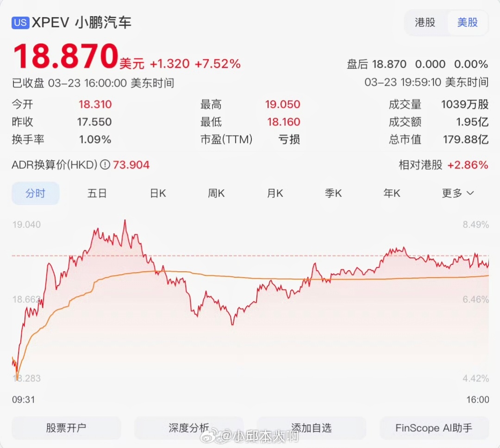The width and height of the screenshot is (500, 448).
Task: Click the 最高 value 19.050
Action: (282, 104)
